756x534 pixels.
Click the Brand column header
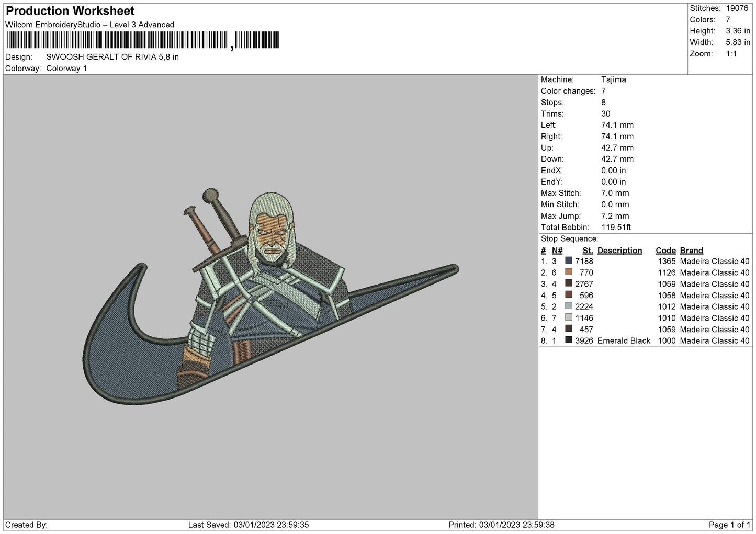[691, 251]
